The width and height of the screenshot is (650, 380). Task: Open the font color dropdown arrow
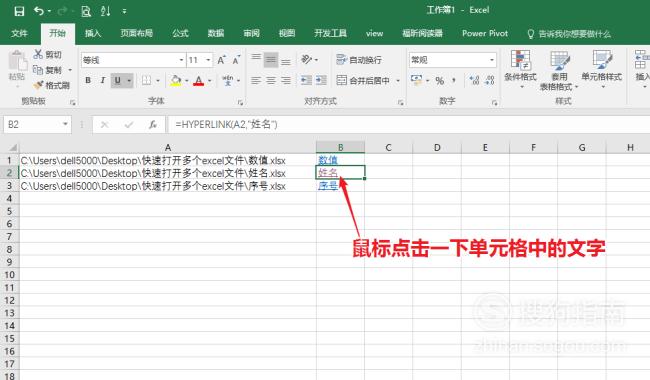210,81
